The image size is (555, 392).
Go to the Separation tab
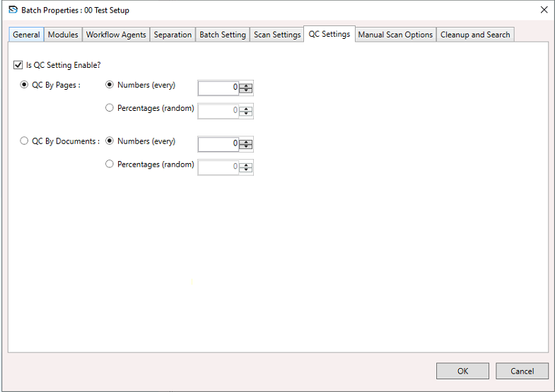(173, 35)
